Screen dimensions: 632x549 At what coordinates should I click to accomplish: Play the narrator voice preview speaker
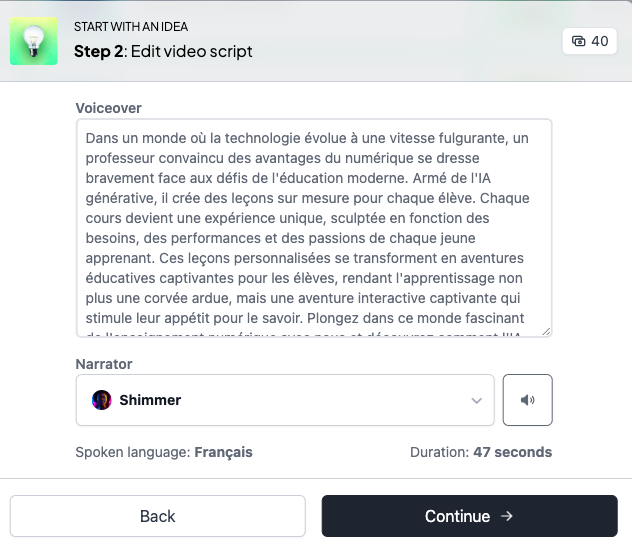pos(528,400)
